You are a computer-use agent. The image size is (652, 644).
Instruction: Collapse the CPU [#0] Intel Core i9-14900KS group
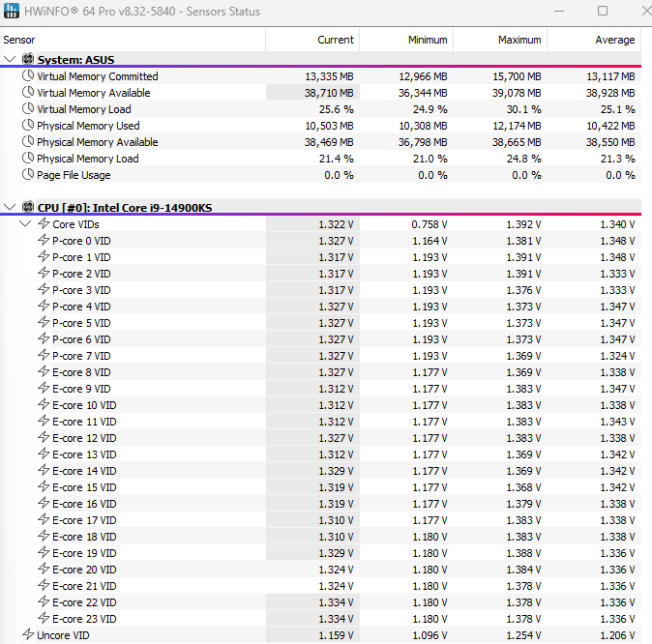coord(10,207)
